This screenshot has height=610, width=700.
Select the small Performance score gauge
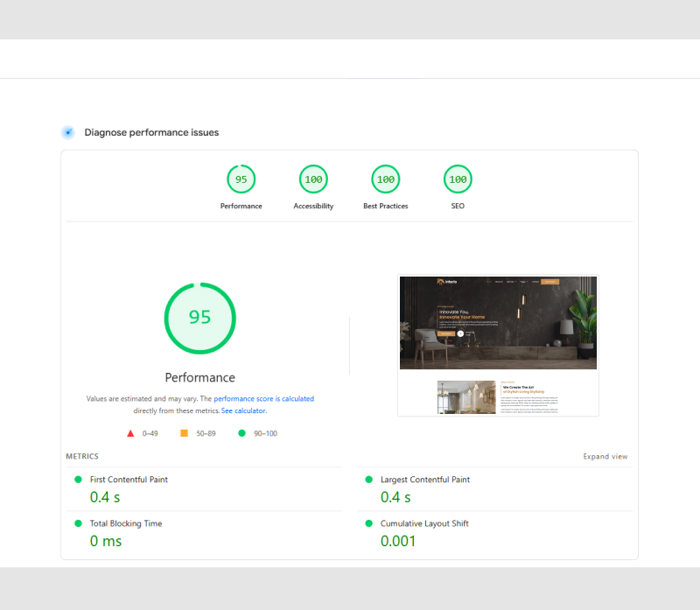click(x=241, y=179)
